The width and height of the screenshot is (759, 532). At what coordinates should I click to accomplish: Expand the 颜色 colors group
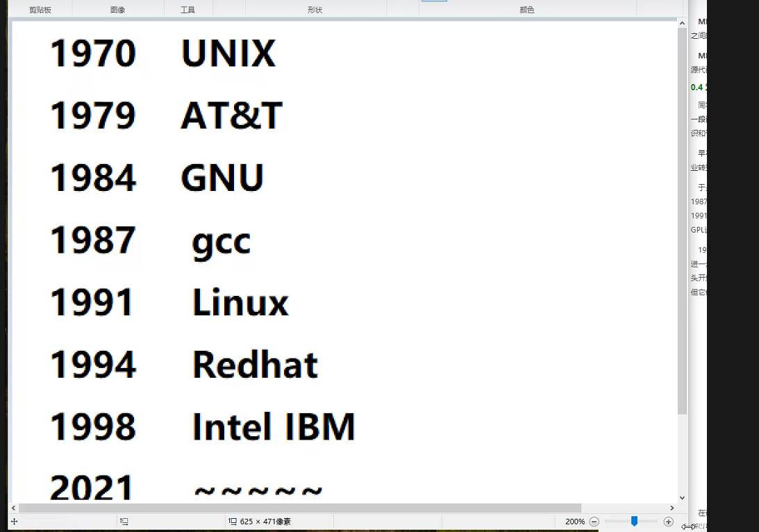click(x=527, y=10)
